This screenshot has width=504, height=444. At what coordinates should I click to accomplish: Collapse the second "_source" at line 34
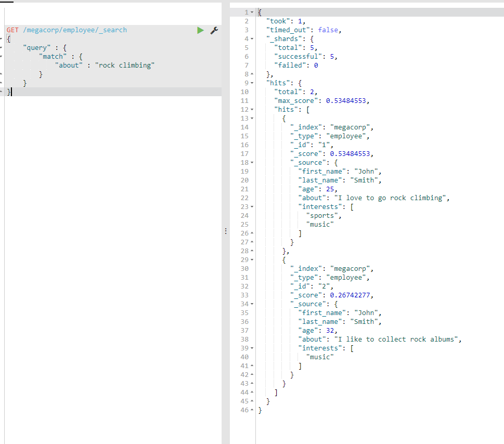[252, 304]
